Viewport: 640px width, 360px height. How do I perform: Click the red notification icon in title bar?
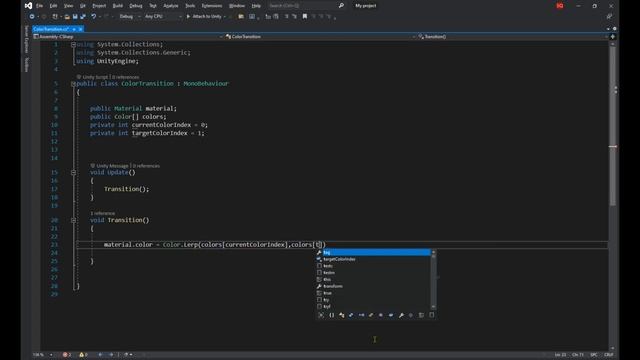point(560,6)
